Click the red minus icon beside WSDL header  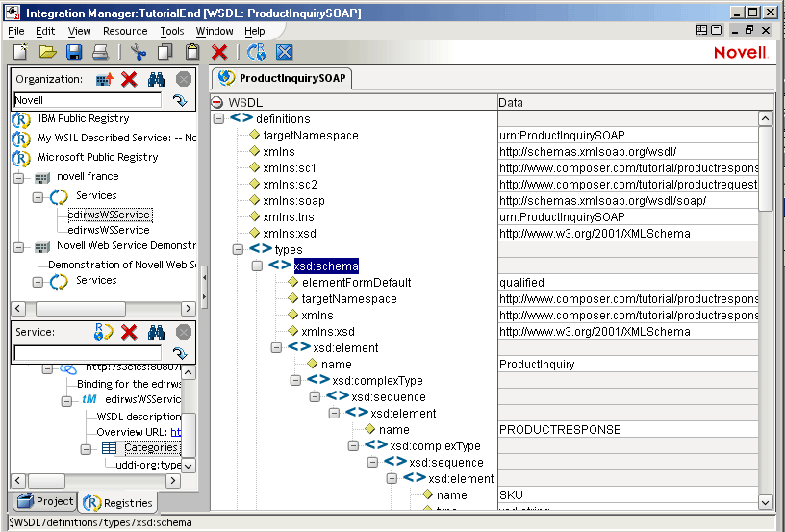216,102
